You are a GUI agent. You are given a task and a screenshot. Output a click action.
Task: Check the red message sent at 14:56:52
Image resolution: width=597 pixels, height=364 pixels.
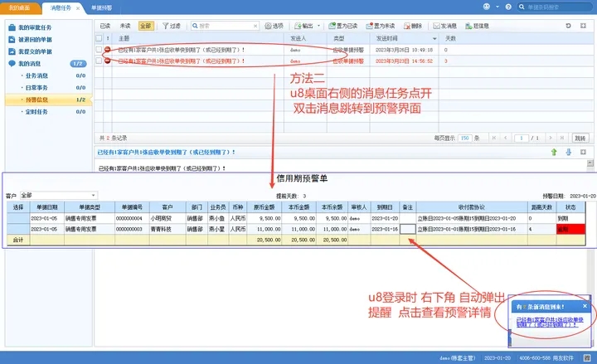coord(99,61)
